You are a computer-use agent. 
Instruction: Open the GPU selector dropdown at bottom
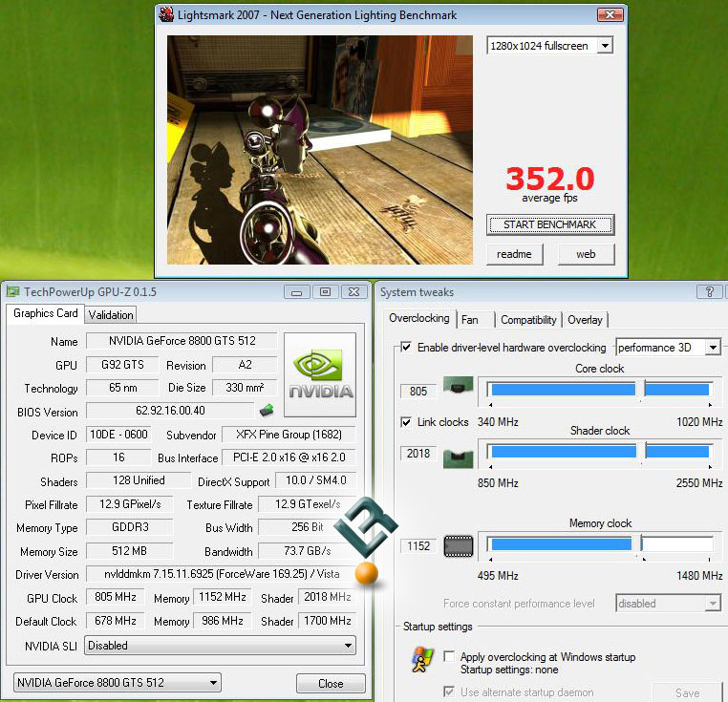point(117,683)
